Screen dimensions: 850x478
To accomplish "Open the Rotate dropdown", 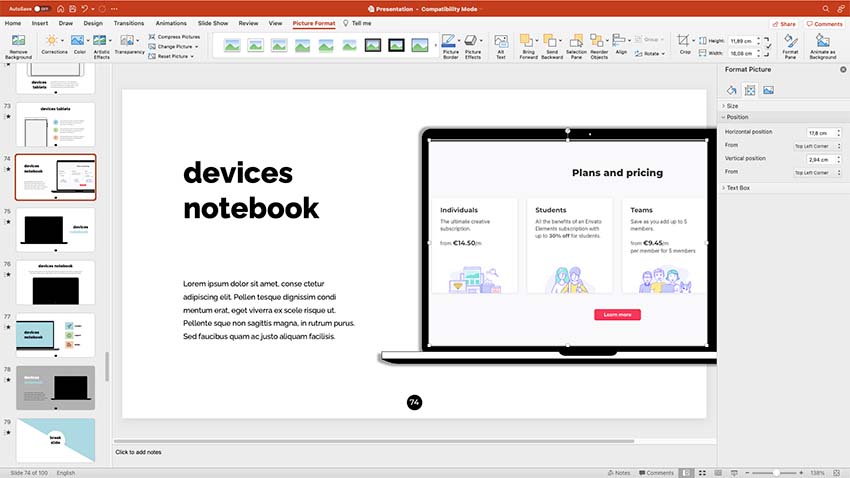I will 650,54.
